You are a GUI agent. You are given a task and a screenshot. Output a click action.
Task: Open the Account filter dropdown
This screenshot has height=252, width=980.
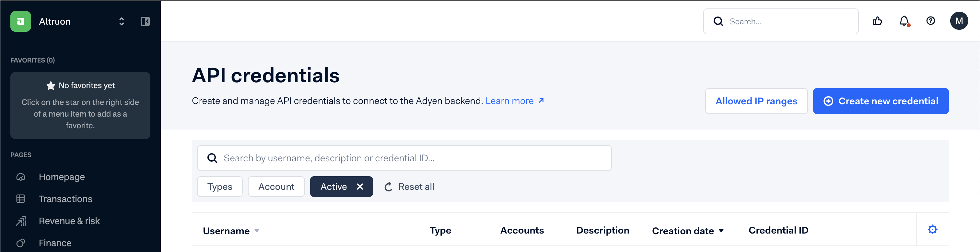276,187
